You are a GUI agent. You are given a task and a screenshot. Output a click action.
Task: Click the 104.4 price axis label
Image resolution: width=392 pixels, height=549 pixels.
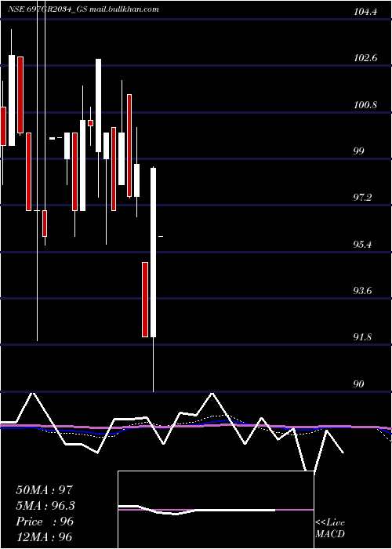pos(365,12)
